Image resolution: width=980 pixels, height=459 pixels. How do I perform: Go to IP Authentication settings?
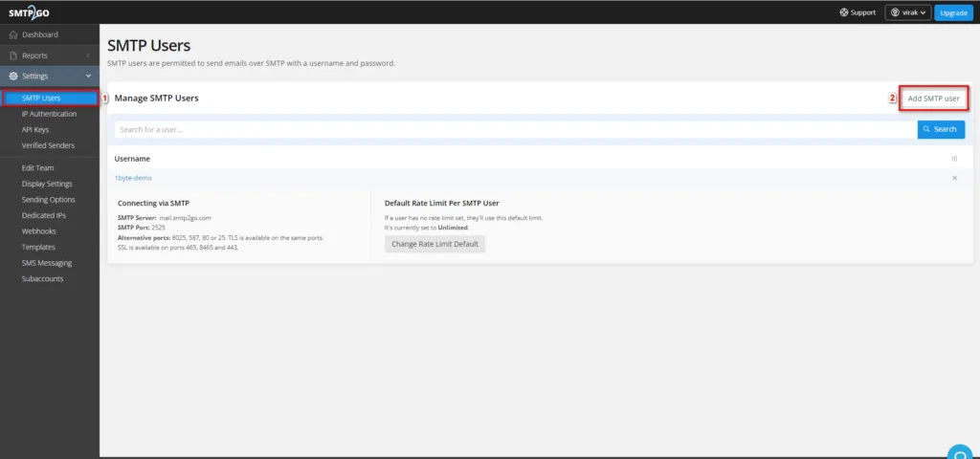pos(49,114)
